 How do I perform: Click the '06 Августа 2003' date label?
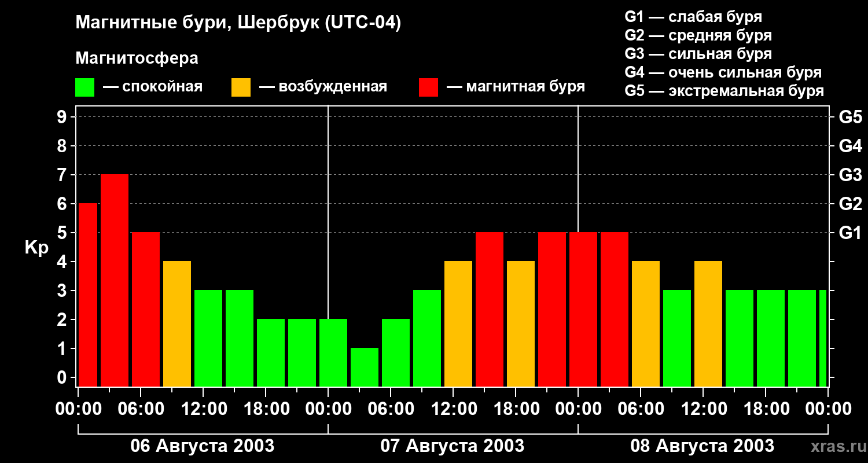[x=203, y=446]
